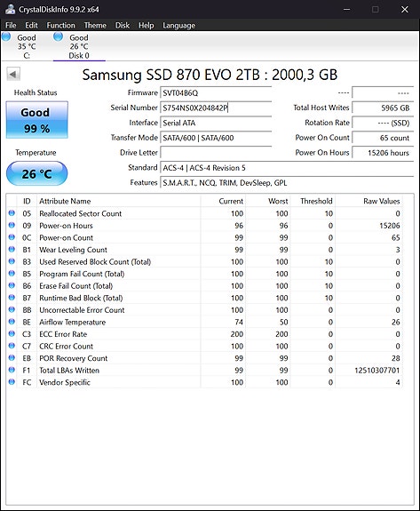The image size is (420, 511).
Task: Click status dot for Total LBAs Written
Action: 12,370
